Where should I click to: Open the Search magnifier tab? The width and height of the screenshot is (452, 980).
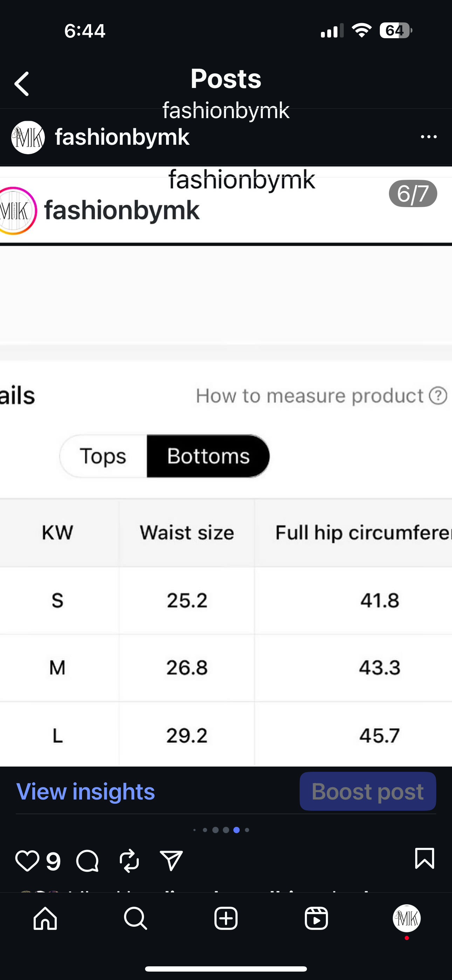136,918
